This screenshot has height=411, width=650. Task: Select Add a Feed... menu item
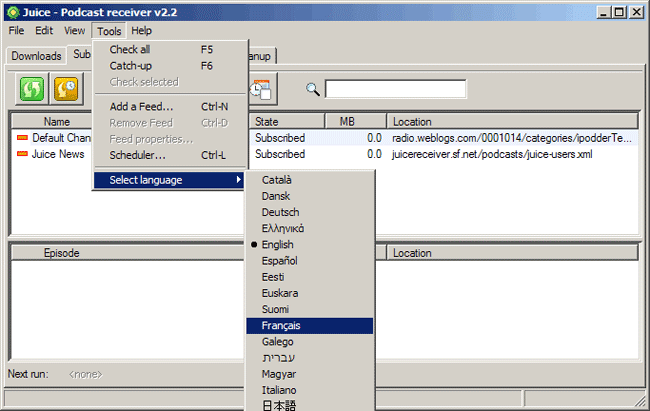coord(170,107)
